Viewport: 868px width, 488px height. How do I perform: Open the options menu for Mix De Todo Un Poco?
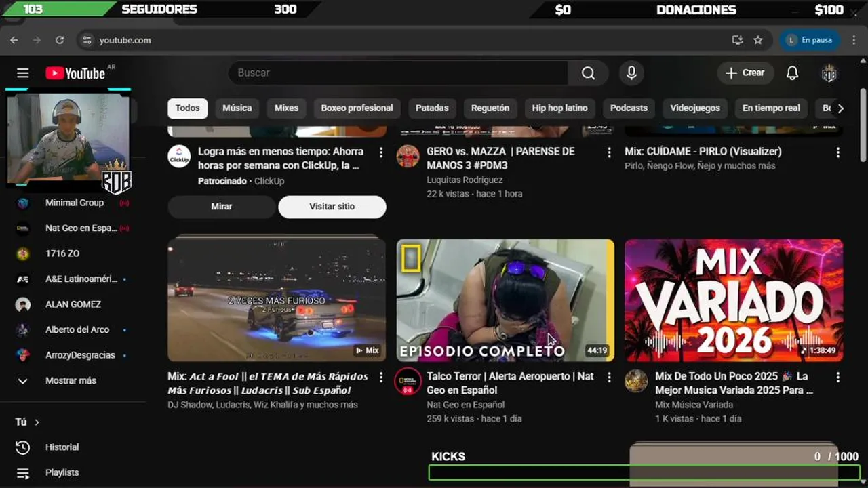coord(838,378)
